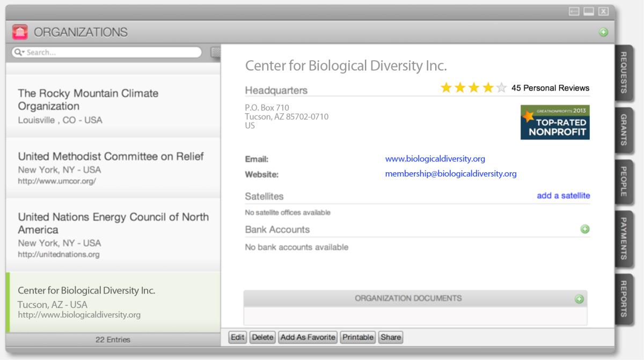The height and width of the screenshot is (360, 644).
Task: Open www.biologicaldiversity.org link
Action: (x=435, y=159)
